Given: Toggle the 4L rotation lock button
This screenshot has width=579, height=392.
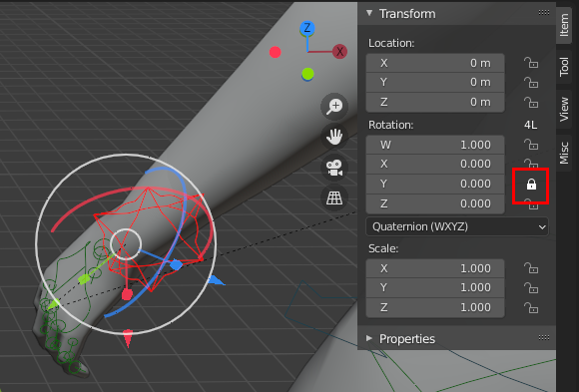Looking at the screenshot, I should (x=531, y=125).
